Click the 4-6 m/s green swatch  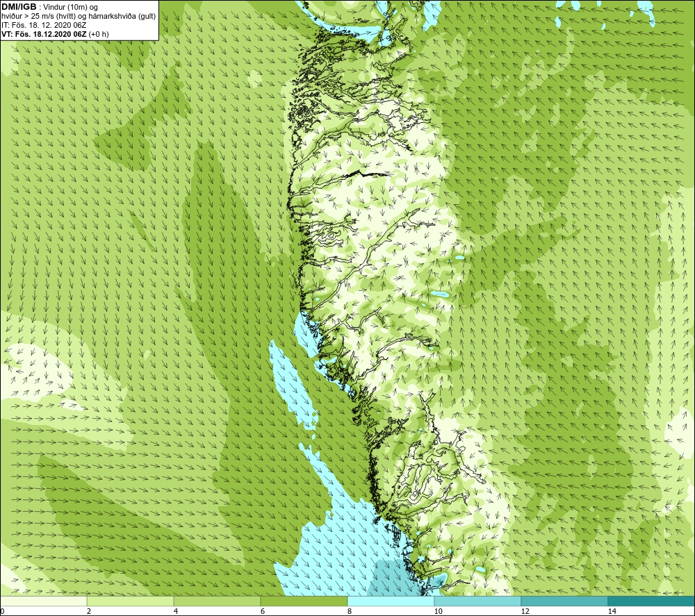click(217, 601)
